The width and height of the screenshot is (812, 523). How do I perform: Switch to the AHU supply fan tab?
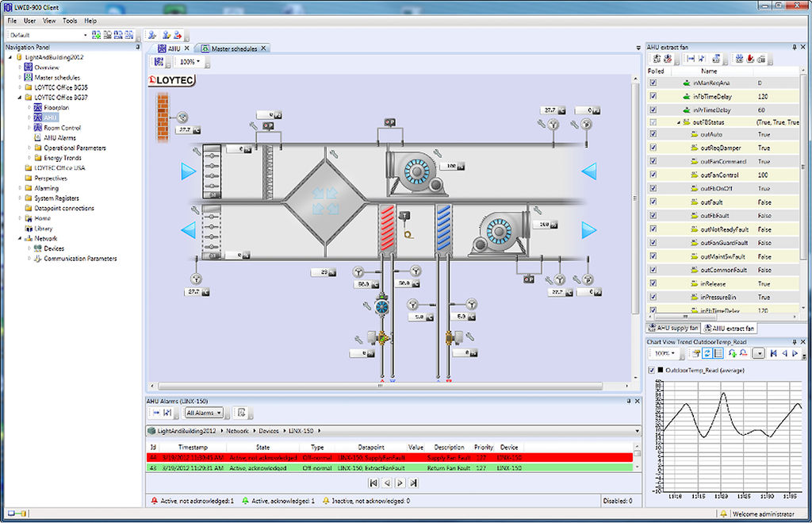672,328
